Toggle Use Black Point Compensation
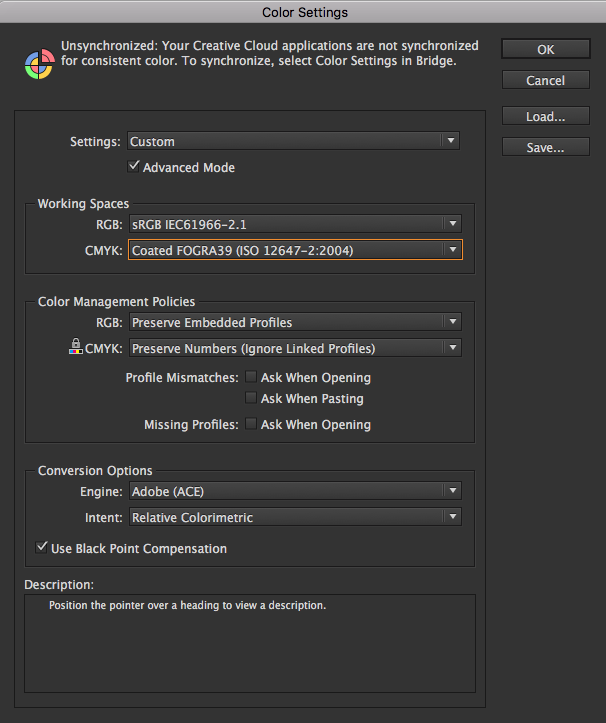This screenshot has width=606, height=723. [42, 547]
